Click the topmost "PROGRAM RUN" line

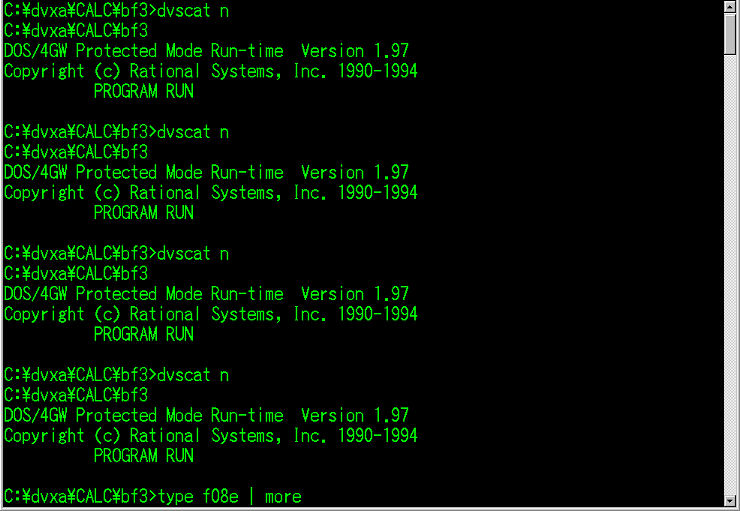pyautogui.click(x=143, y=92)
